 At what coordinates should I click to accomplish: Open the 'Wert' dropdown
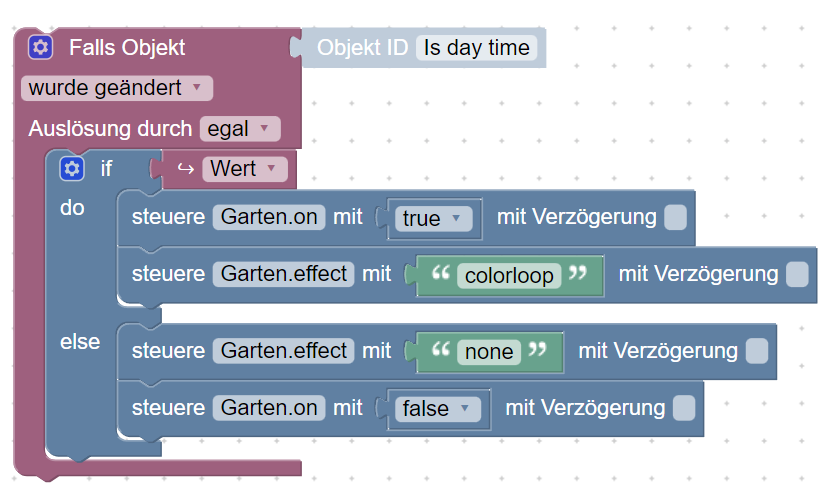(245, 168)
